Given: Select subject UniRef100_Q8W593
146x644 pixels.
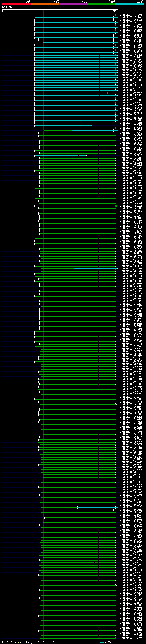Looking at the screenshot, I should (x=131, y=67).
